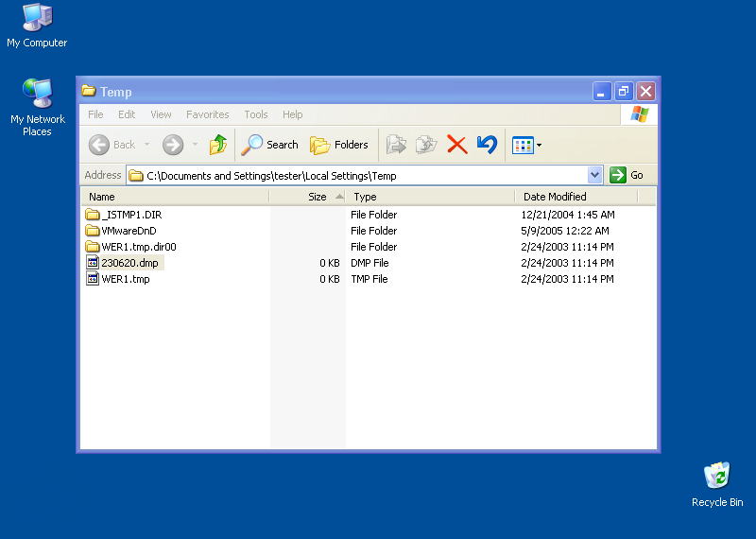Open the My Computer desktop icon
This screenshot has height=539, width=756.
[x=37, y=26]
